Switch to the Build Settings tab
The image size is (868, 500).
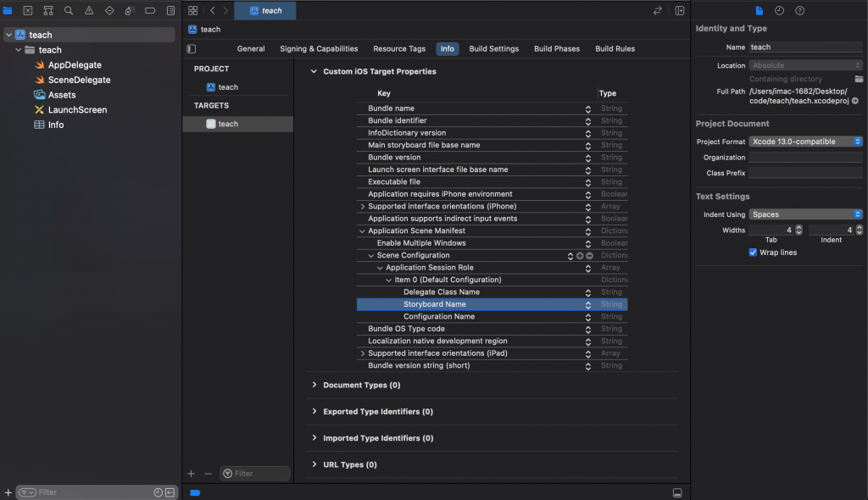(494, 48)
